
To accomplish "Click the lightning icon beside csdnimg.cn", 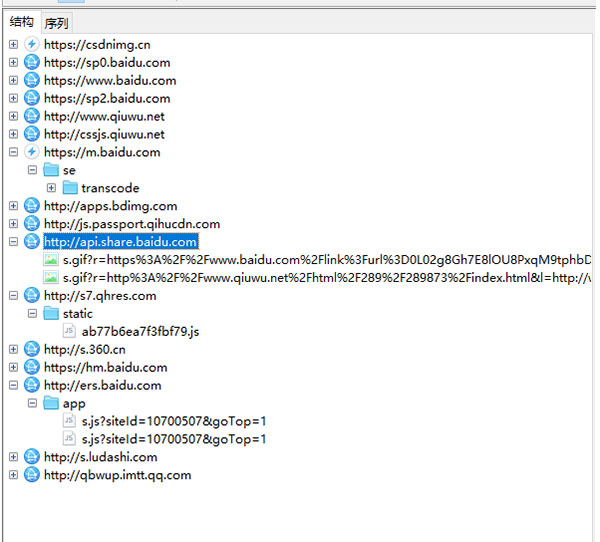I will point(32,44).
